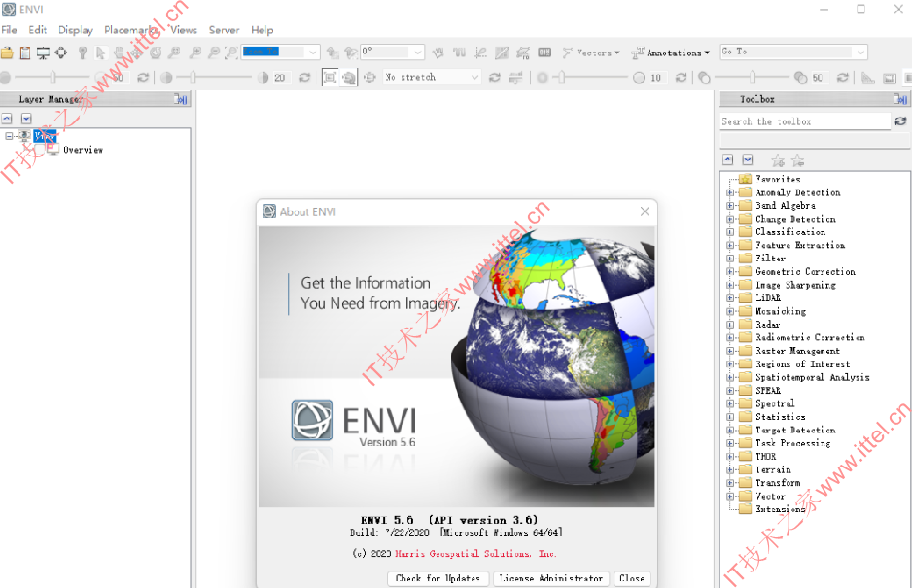Click the Zoom Out magnifier icon

tap(214, 52)
